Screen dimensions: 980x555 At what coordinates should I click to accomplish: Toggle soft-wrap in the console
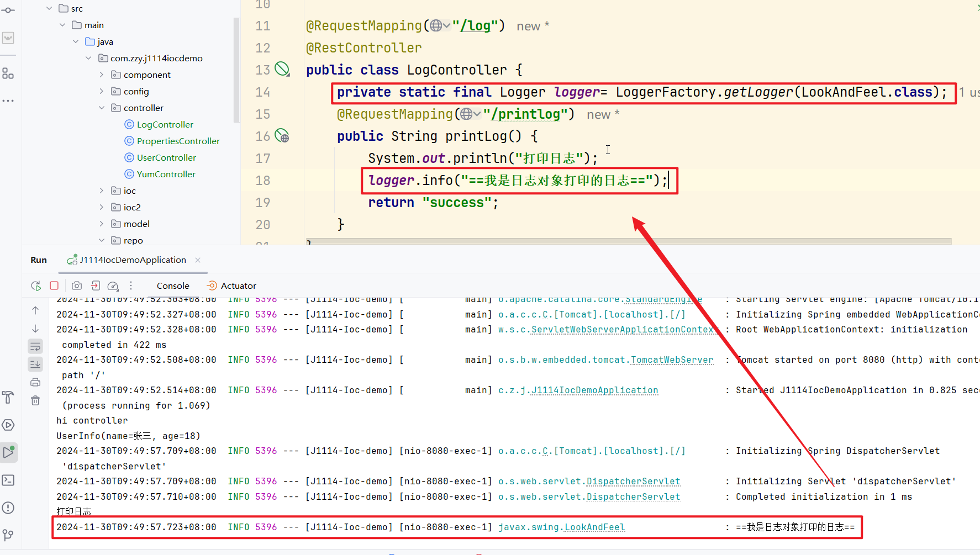[35, 346]
